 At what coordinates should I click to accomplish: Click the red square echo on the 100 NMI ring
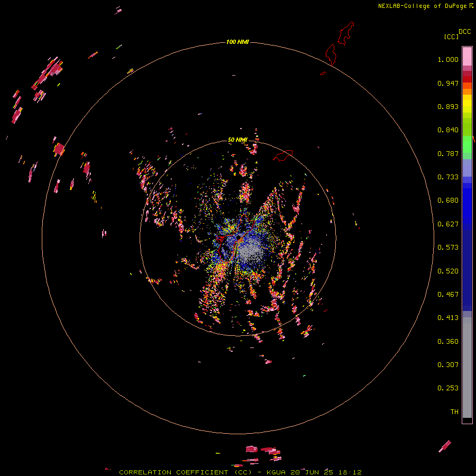(x=59, y=149)
